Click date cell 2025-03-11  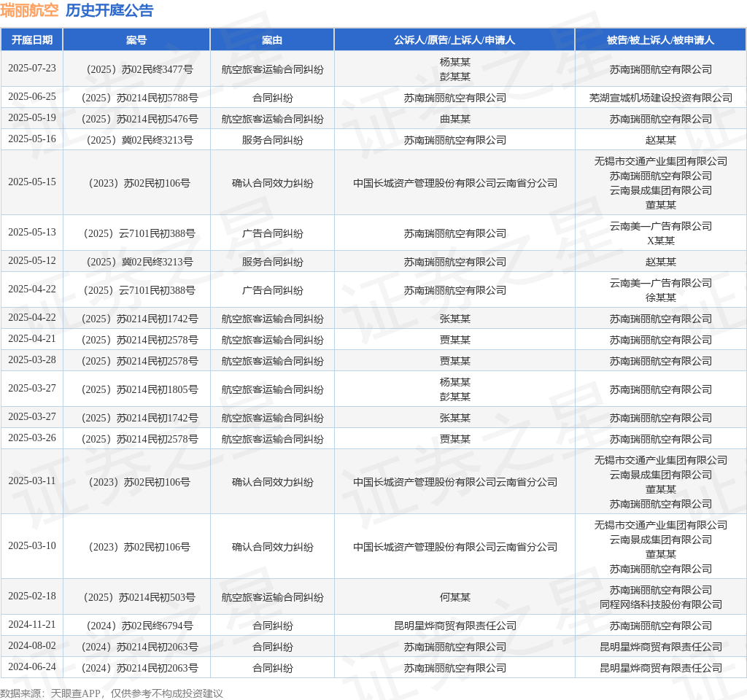32,481
